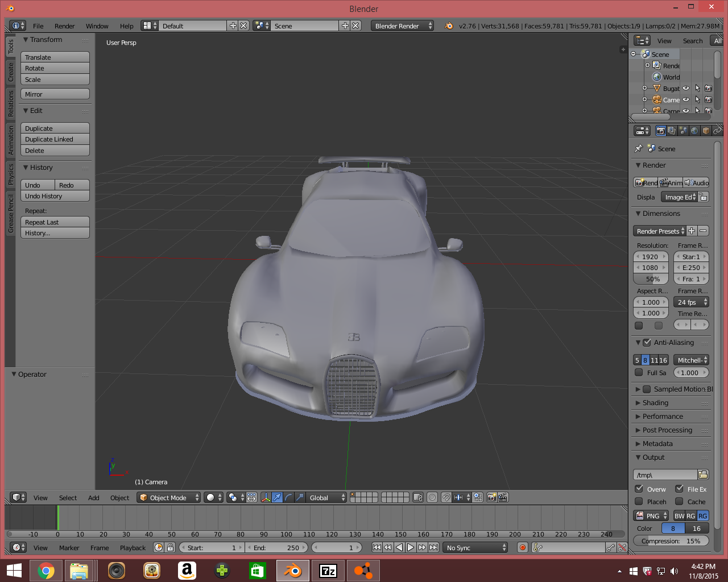Open the PNG file format dropdown
The image size is (728, 582).
point(651,516)
